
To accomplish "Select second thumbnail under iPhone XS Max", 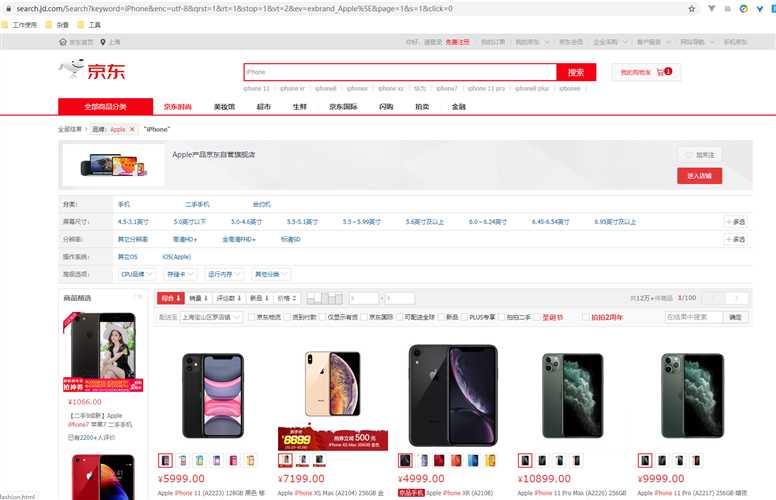I will coord(302,460).
